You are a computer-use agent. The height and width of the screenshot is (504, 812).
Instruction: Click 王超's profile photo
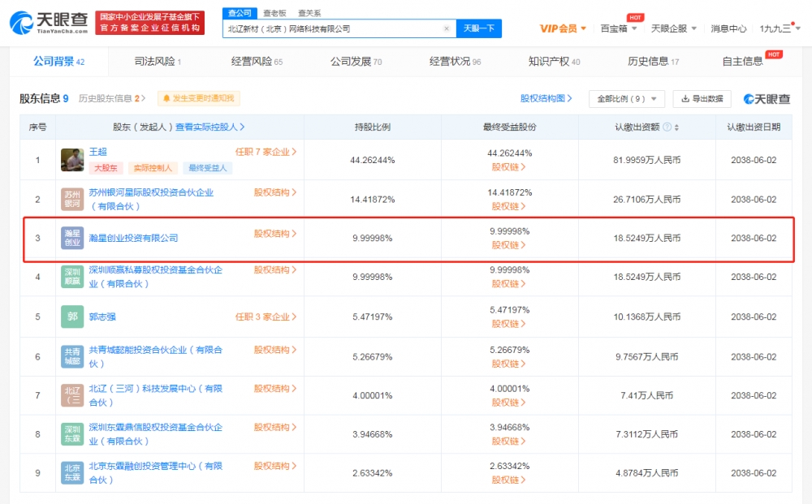[x=72, y=160]
